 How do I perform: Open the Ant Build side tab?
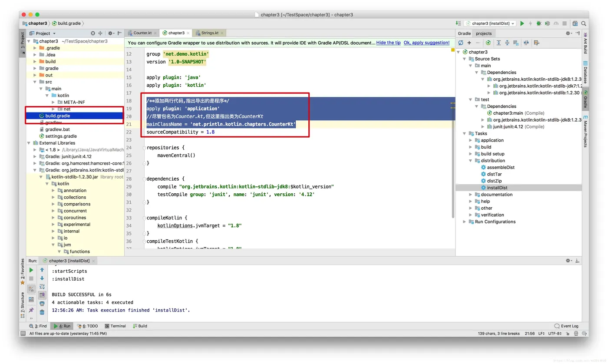point(585,43)
